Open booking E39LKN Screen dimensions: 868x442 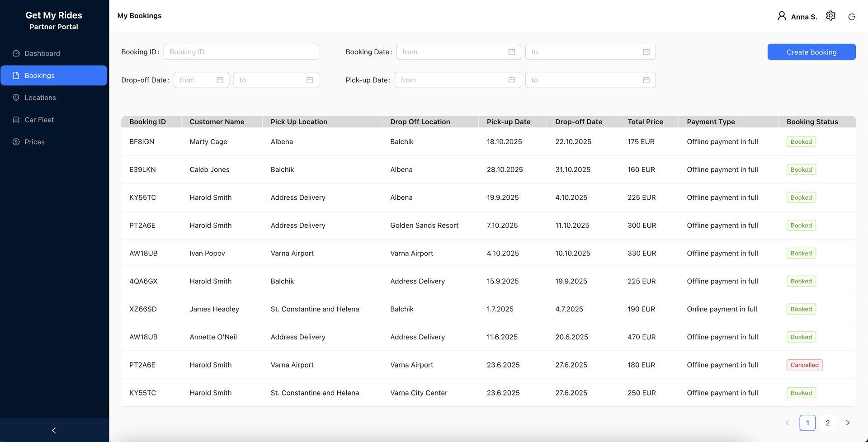(x=142, y=170)
